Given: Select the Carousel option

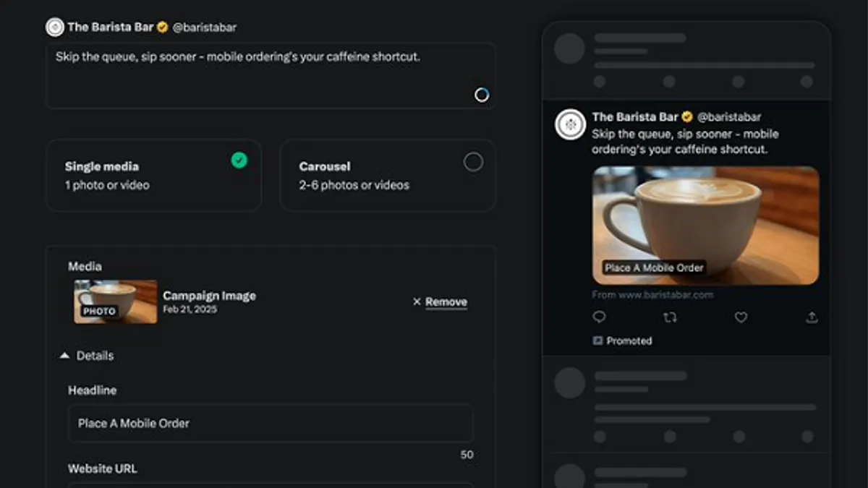Looking at the screenshot, I should click(x=388, y=175).
